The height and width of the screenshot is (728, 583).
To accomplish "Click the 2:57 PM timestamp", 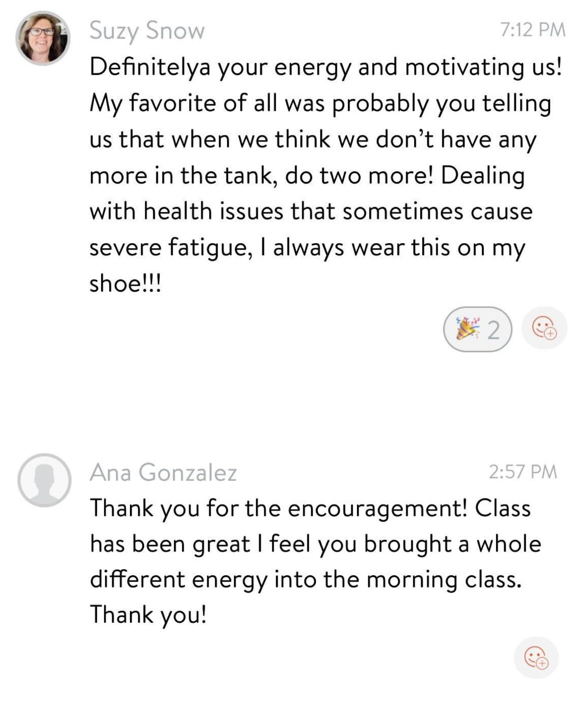I will pos(523,472).
